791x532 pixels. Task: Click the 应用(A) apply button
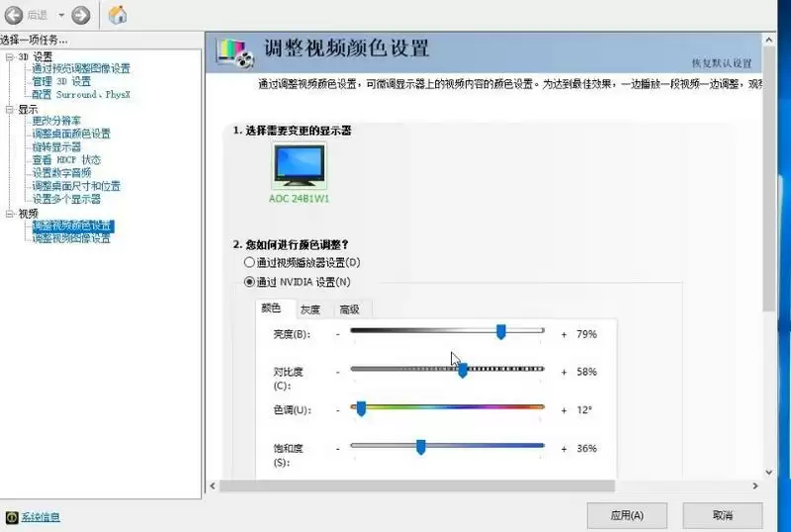coord(627,515)
